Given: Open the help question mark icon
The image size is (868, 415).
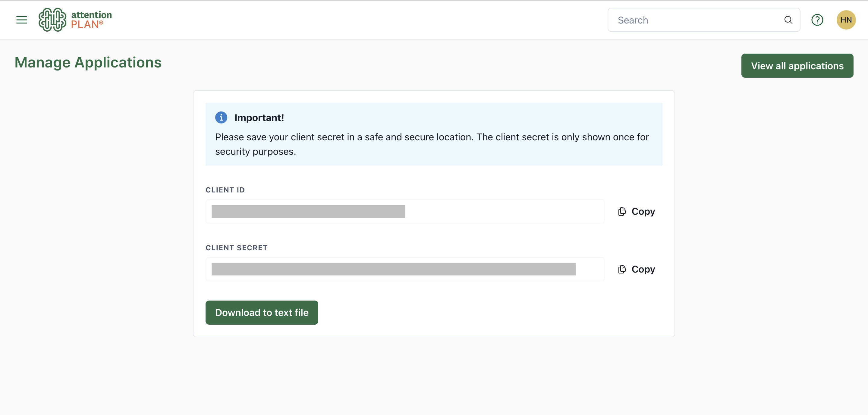Looking at the screenshot, I should pyautogui.click(x=817, y=20).
